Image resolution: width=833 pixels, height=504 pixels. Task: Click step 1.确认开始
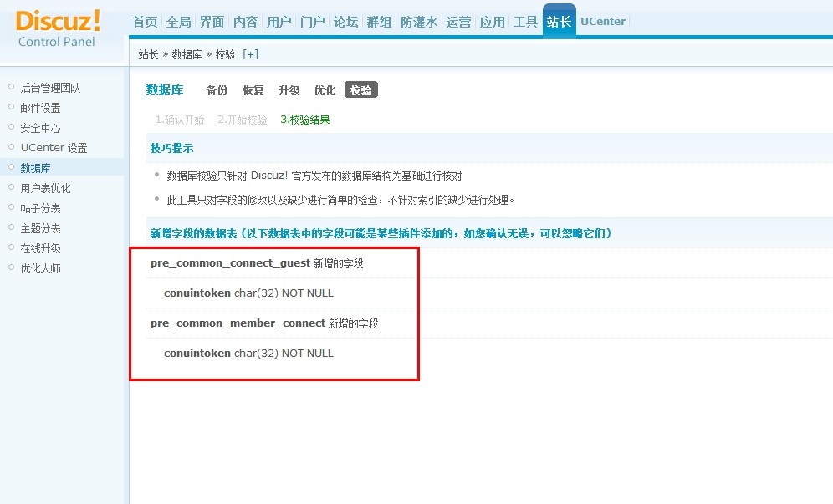pyautogui.click(x=180, y=120)
